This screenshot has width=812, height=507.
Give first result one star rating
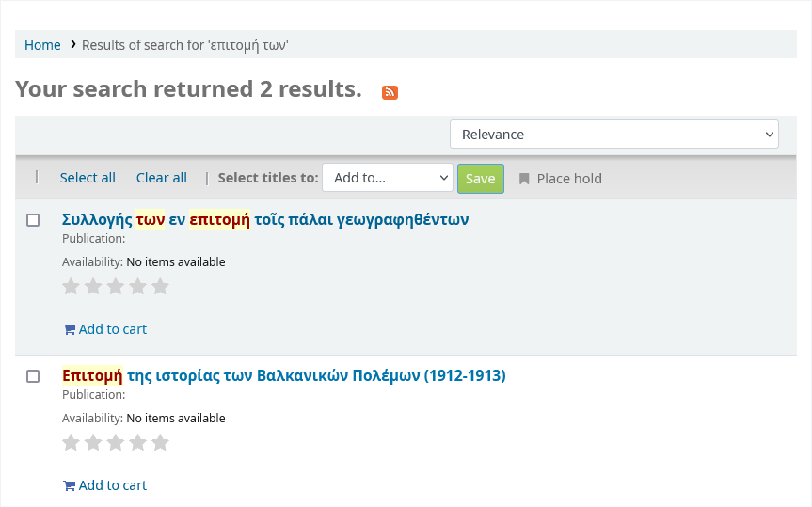pyautogui.click(x=71, y=287)
